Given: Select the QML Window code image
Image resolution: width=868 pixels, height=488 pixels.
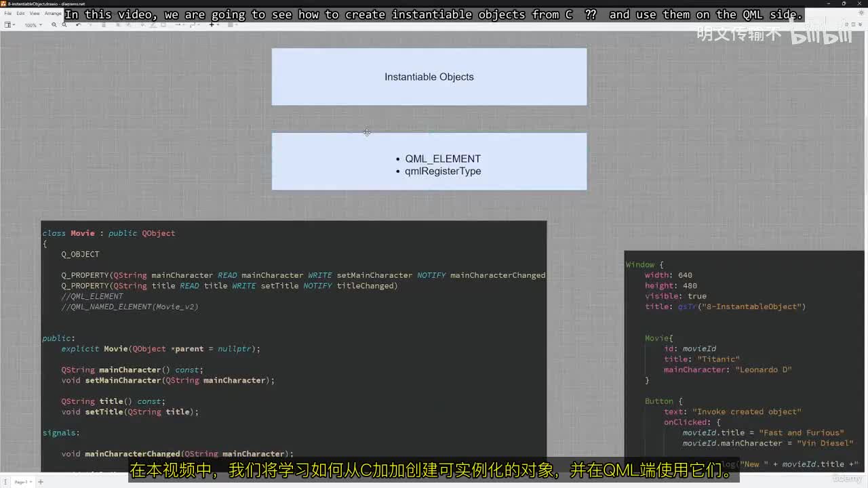Looking at the screenshot, I should [x=745, y=361].
